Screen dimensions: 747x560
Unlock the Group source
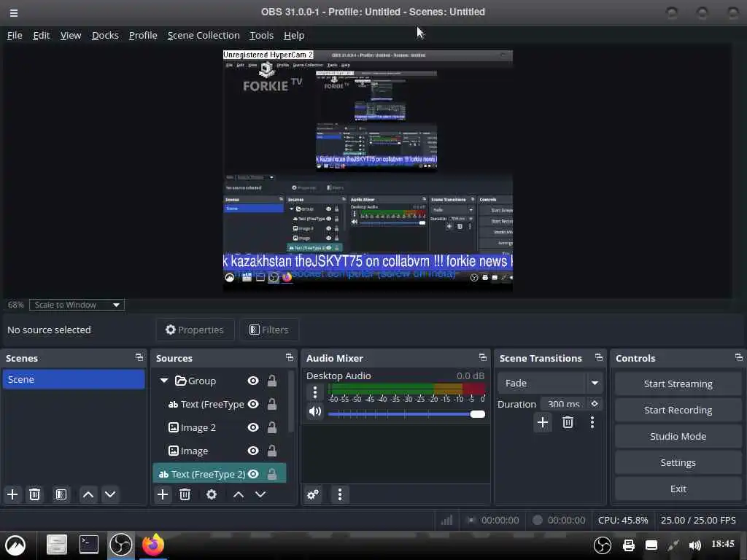coord(271,381)
